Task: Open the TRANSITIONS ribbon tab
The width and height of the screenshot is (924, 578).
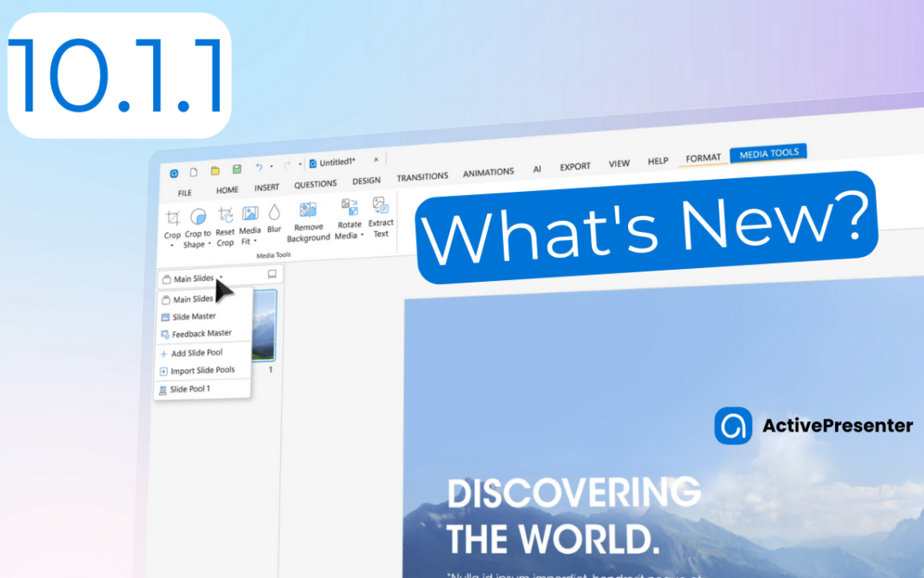Action: [422, 177]
